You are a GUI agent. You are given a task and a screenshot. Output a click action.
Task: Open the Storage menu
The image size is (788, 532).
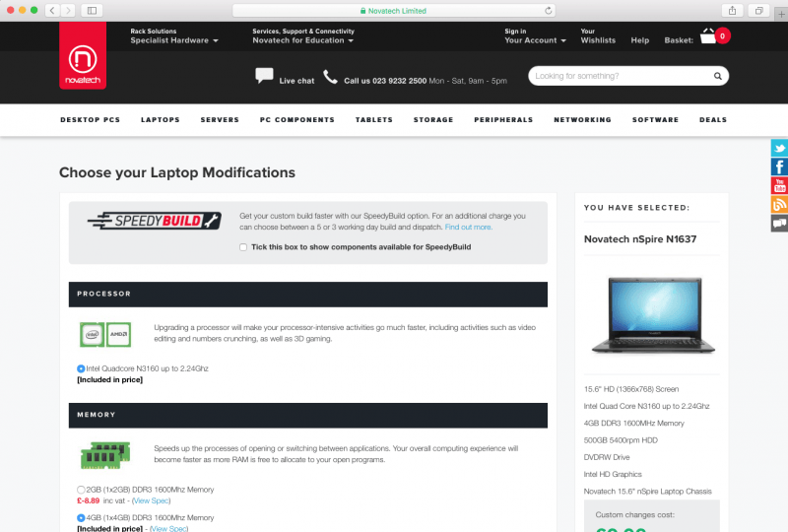tap(433, 119)
